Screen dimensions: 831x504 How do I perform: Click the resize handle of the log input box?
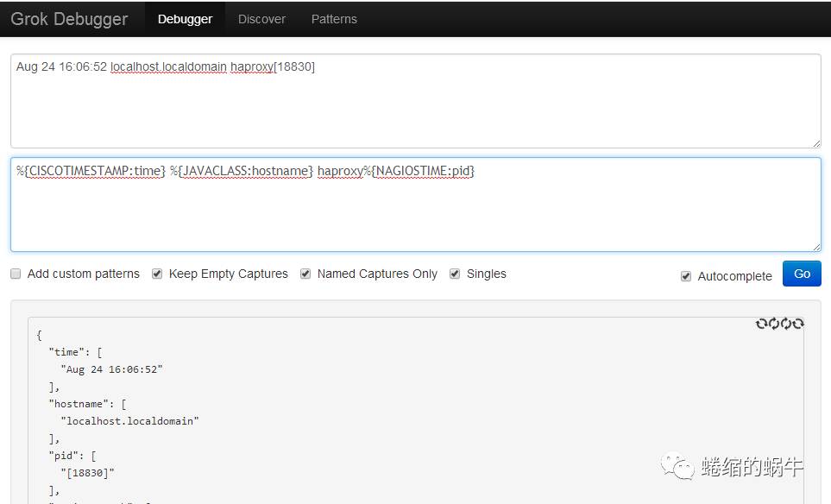point(815,142)
